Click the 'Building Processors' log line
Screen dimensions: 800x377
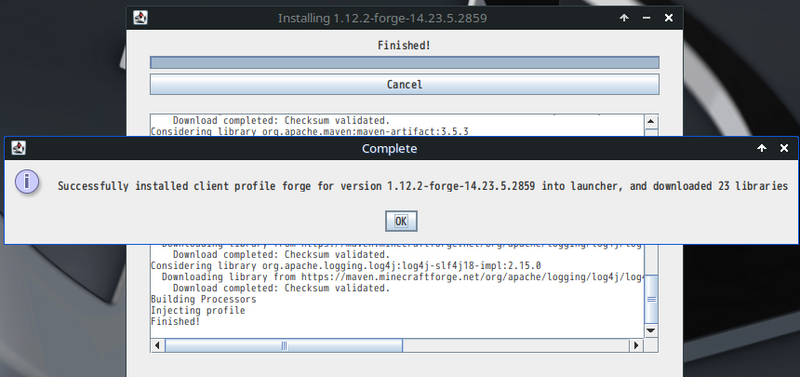point(204,299)
